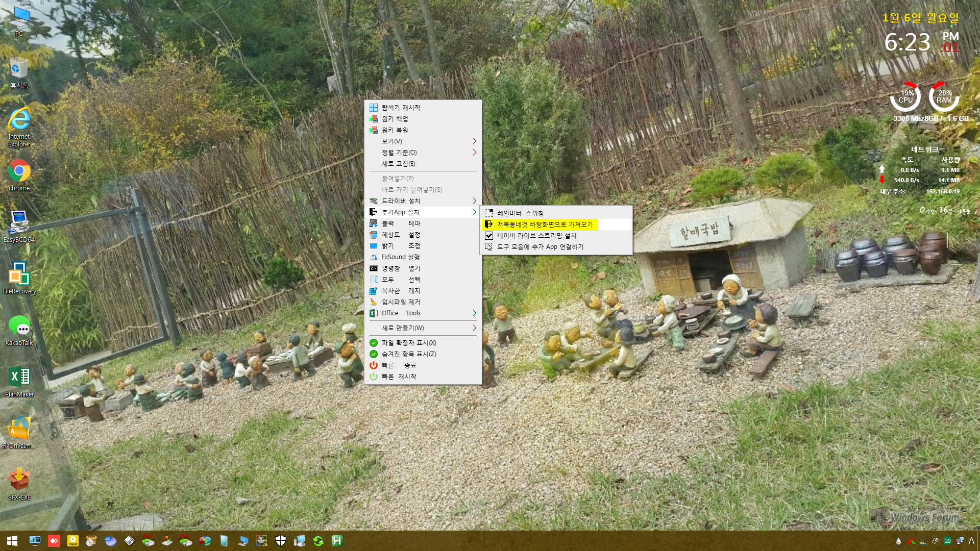Screen dimensions: 980x551
Task: Open the 휴지통 recycle bin icon
Action: click(19, 72)
